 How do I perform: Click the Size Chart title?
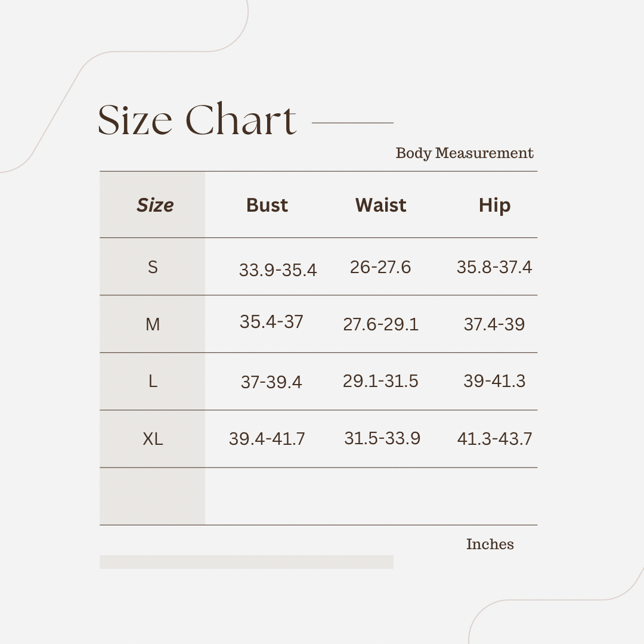click(x=197, y=119)
